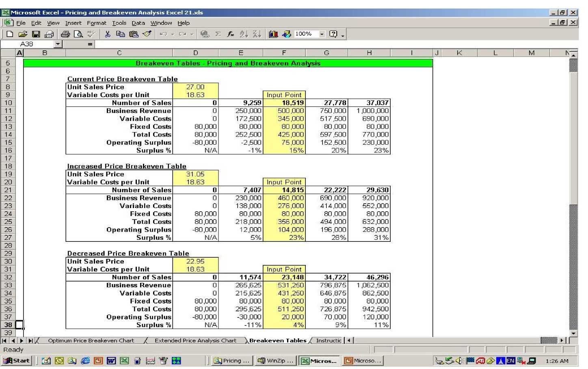Open the Edit menu
This screenshot has width=588, height=369.
click(36, 23)
